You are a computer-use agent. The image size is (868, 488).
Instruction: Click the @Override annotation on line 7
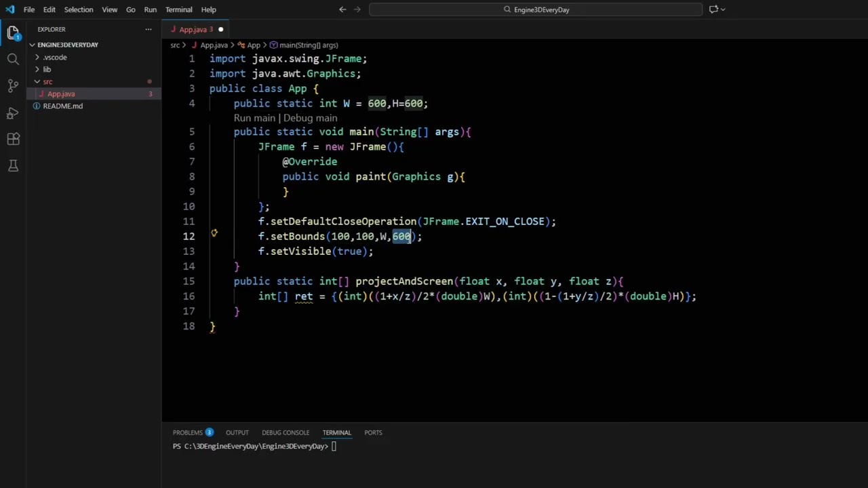point(310,162)
